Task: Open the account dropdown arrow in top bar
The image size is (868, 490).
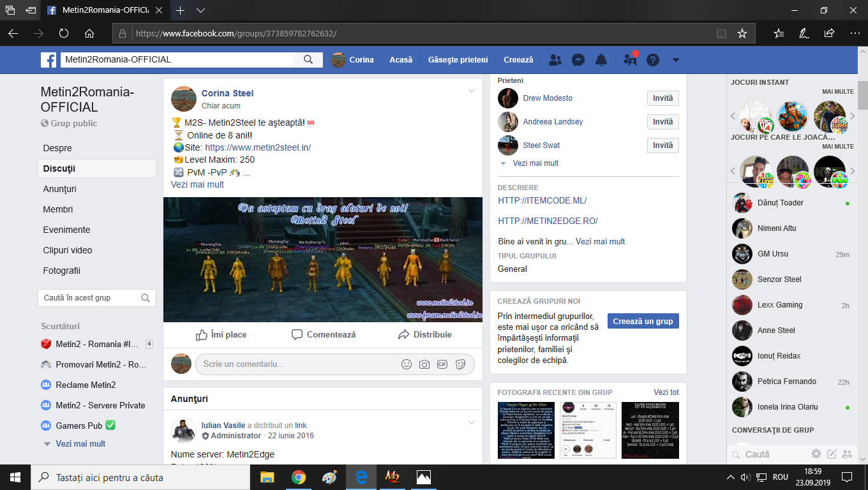Action: [676, 60]
